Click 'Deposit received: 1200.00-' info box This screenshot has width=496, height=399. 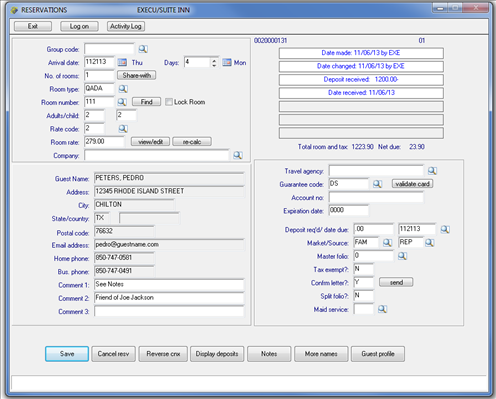click(361, 80)
